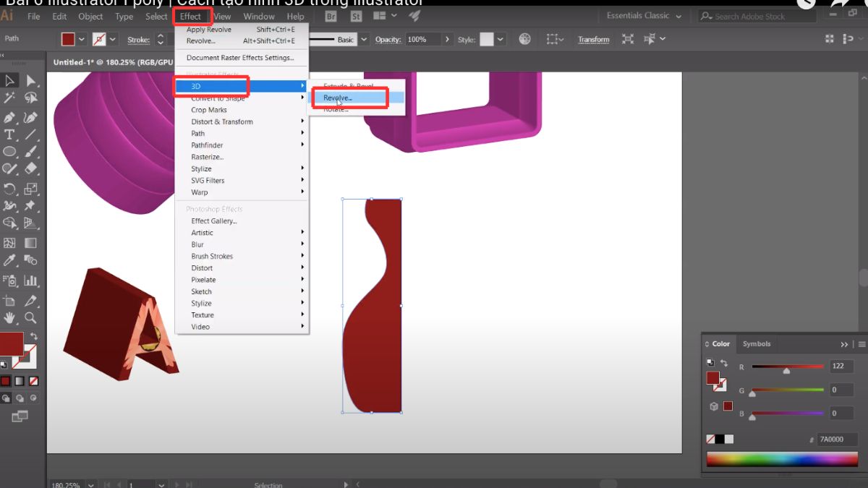Select the Column Graph tool
Image resolution: width=868 pixels, height=488 pixels.
point(30,281)
